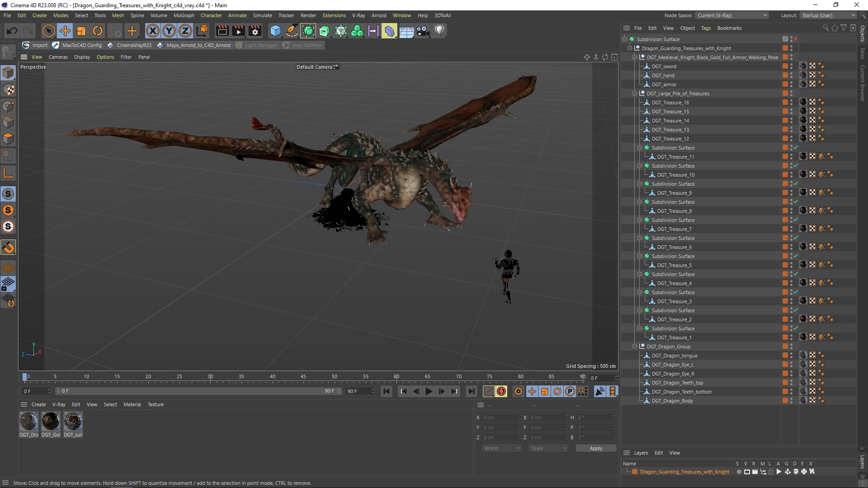Open the V-Ray menu in menu bar
Screen dimensions: 868x488
point(359,15)
